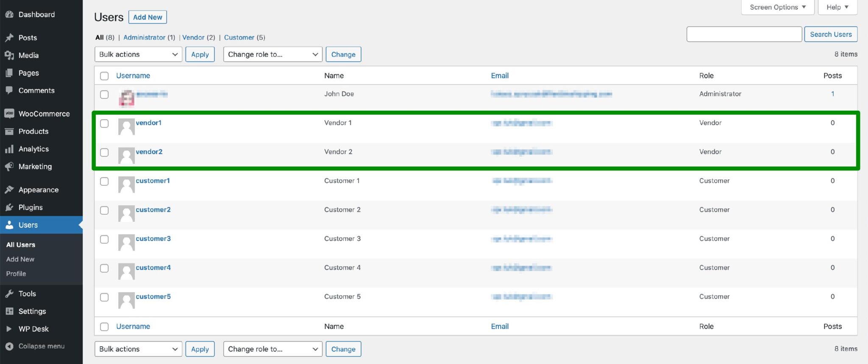868x364 pixels.
Task: Tick the customer5 row checkbox
Action: point(104,297)
